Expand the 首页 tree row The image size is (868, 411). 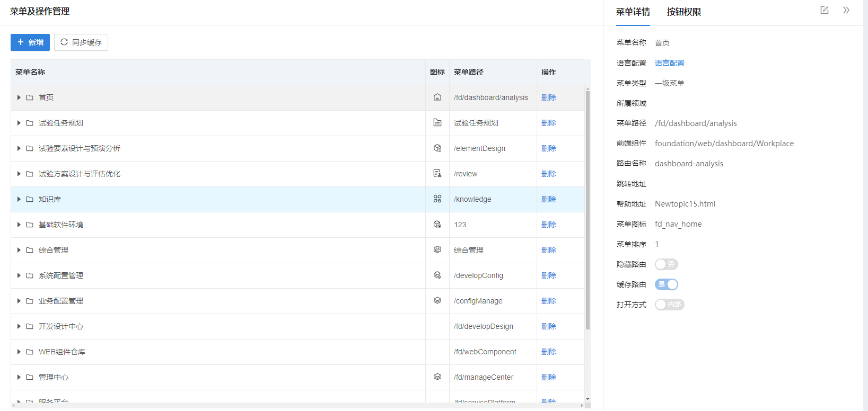click(x=19, y=97)
